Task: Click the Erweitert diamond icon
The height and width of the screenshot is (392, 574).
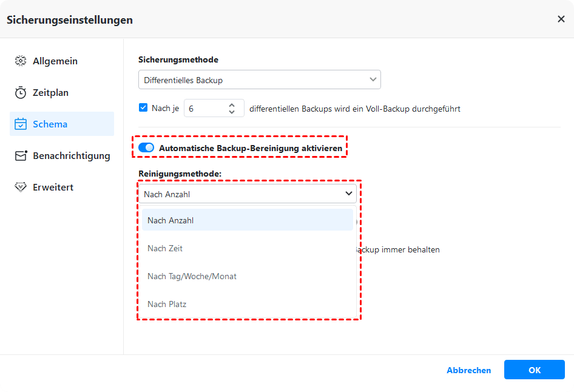Action: click(x=21, y=188)
